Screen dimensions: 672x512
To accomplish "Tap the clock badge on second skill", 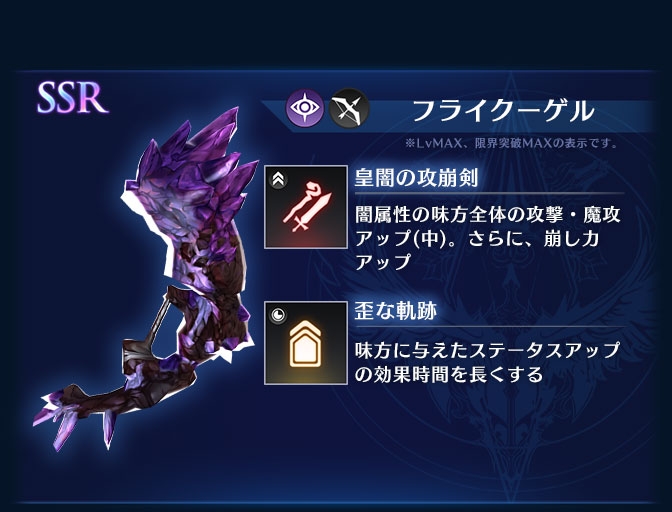I will tap(279, 316).
